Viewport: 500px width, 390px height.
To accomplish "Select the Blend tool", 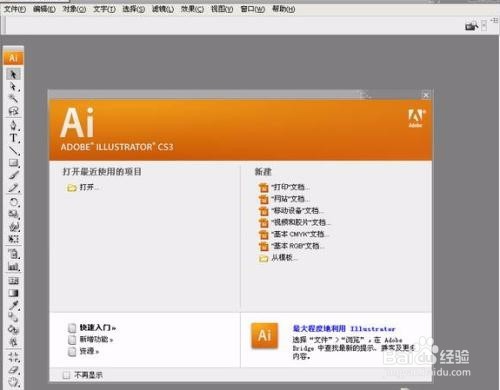I will (x=13, y=317).
